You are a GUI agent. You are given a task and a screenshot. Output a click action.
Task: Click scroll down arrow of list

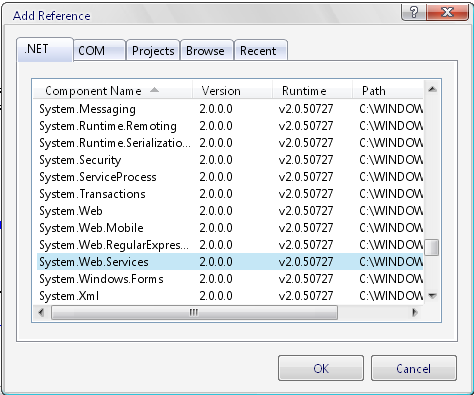point(432,296)
